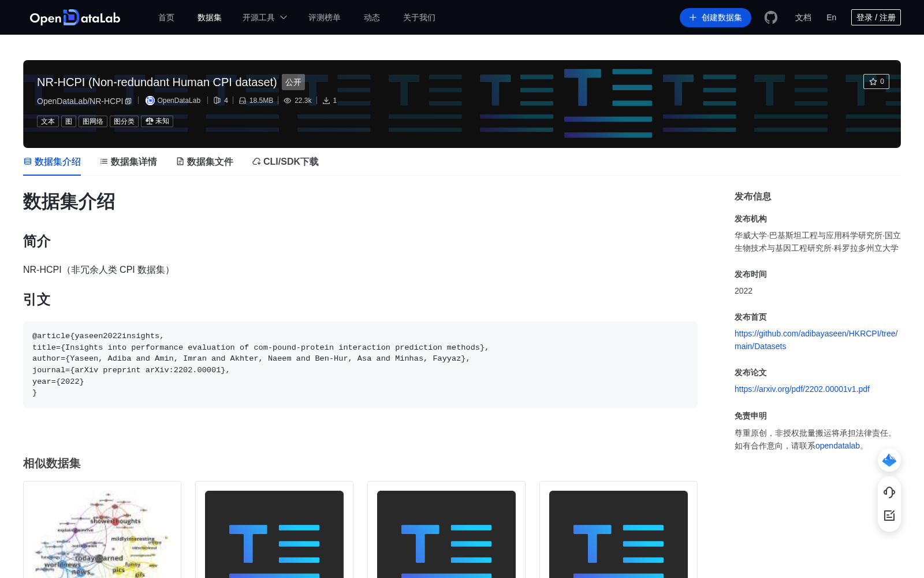Click the 图网络 tag
Screen dimensions: 924x578
(x=93, y=121)
